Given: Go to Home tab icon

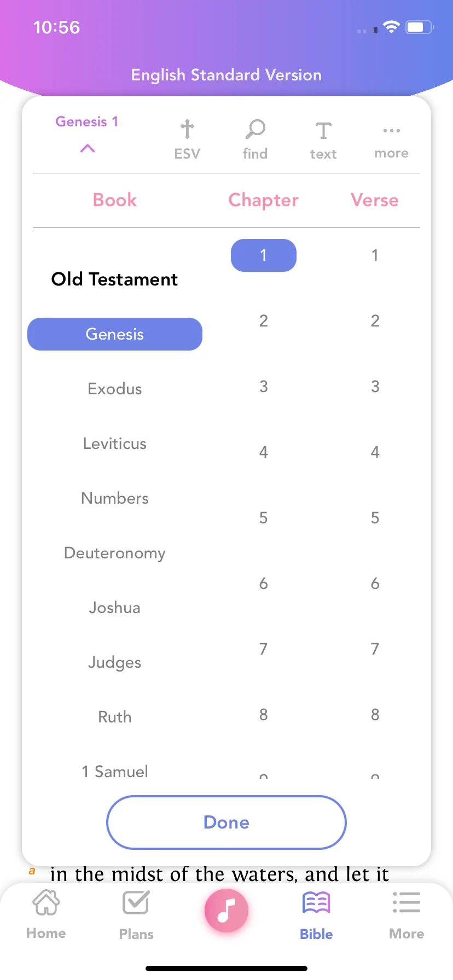Looking at the screenshot, I should point(47,902).
